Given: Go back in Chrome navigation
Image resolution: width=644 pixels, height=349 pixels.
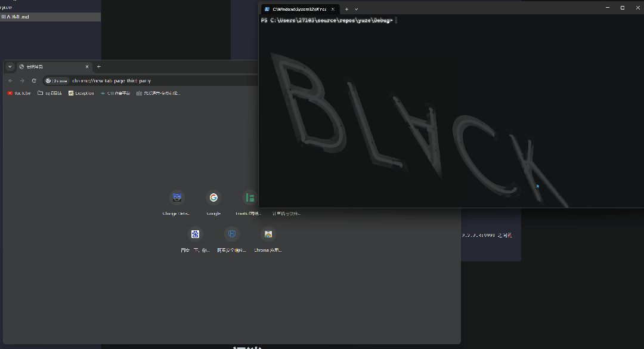Looking at the screenshot, I should tap(11, 81).
